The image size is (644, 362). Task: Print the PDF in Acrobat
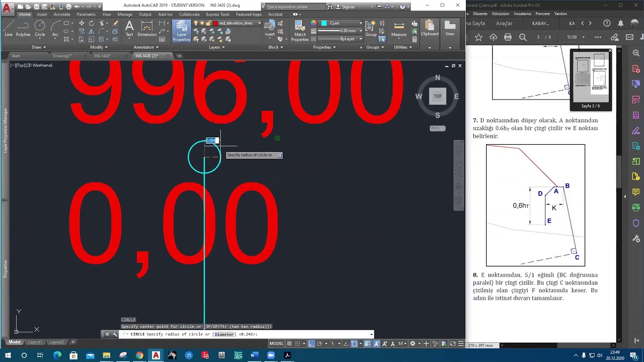pos(508,37)
